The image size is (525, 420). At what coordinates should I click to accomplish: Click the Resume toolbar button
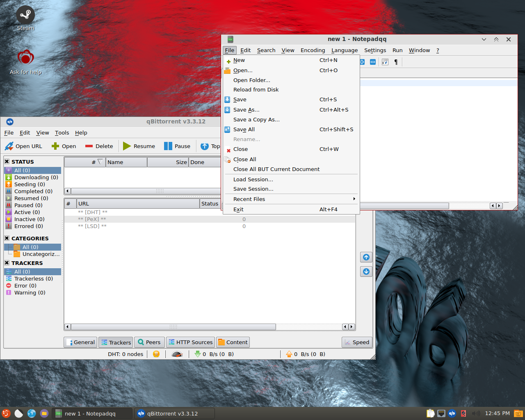(139, 146)
